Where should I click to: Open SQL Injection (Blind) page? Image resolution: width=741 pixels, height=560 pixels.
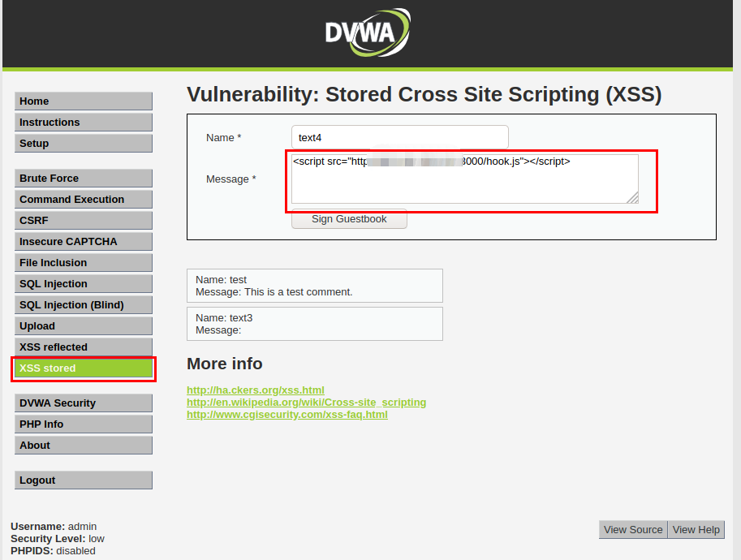click(83, 305)
